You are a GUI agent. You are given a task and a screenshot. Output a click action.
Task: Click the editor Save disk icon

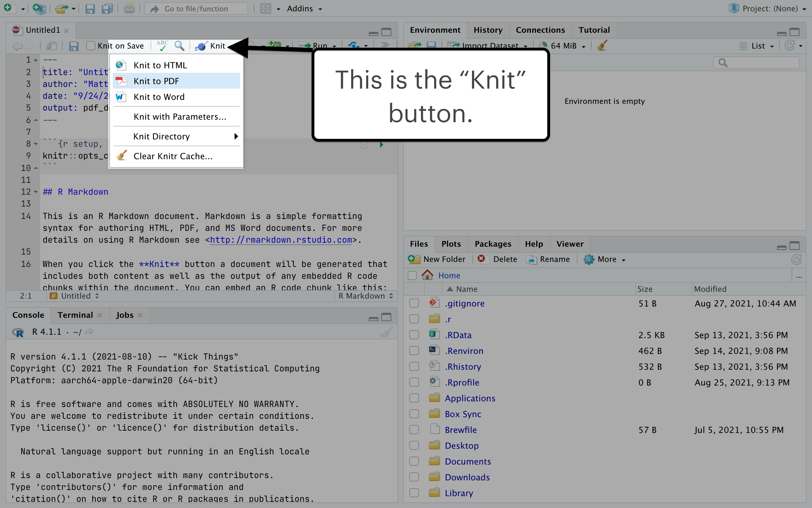74,46
